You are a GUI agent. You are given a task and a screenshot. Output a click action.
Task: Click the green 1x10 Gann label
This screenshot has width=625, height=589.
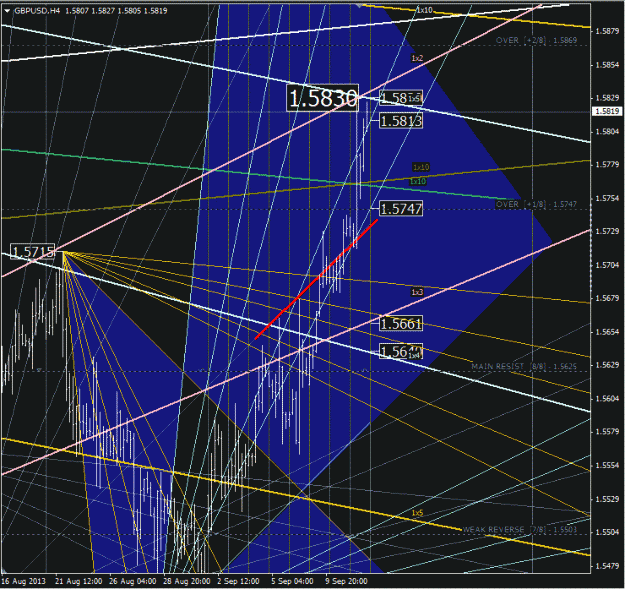point(418,181)
